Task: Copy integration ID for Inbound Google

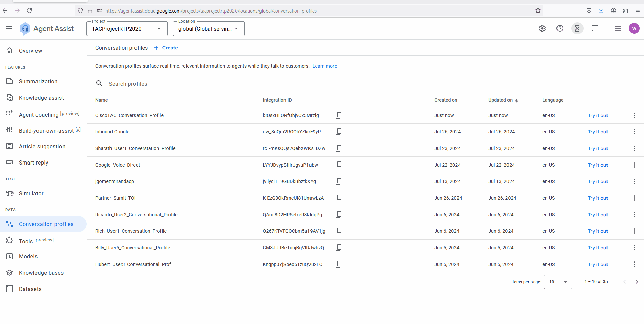Action: coord(338,132)
